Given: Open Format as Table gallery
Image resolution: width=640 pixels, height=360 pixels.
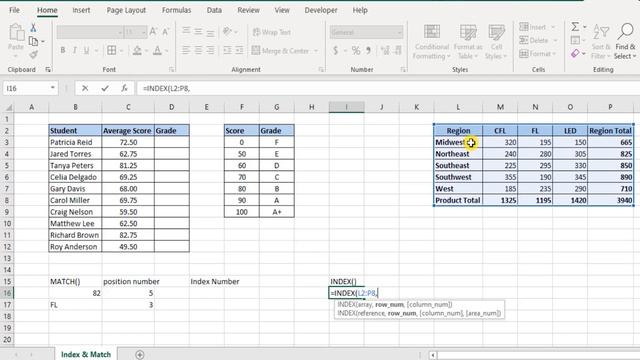Looking at the screenshot, I should (x=468, y=42).
